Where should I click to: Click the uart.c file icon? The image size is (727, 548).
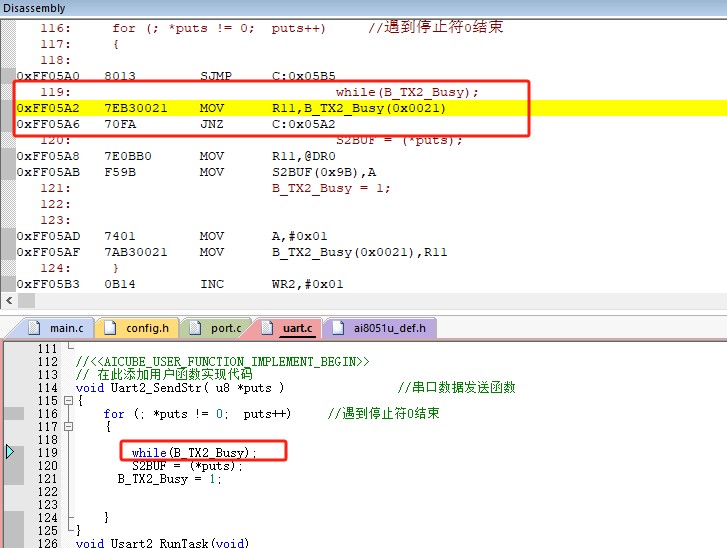tap(267, 328)
